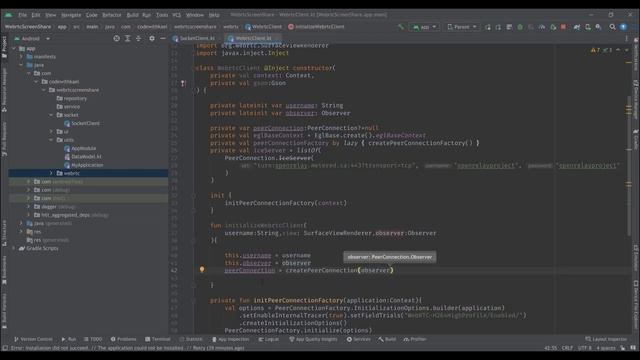The width and height of the screenshot is (640, 360).
Task: Click WebrtcClient breadcrumb in navigation bar
Action: click(x=263, y=27)
